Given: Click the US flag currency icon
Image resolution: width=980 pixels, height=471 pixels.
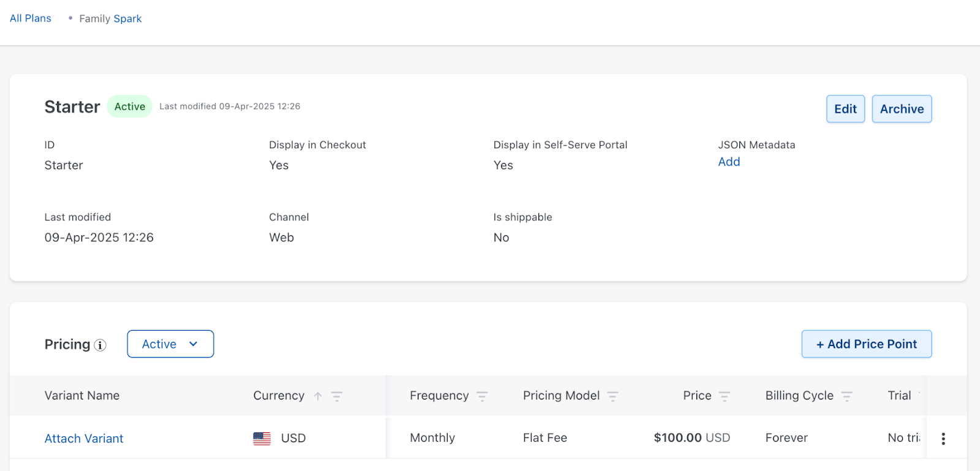Looking at the screenshot, I should (x=262, y=439).
